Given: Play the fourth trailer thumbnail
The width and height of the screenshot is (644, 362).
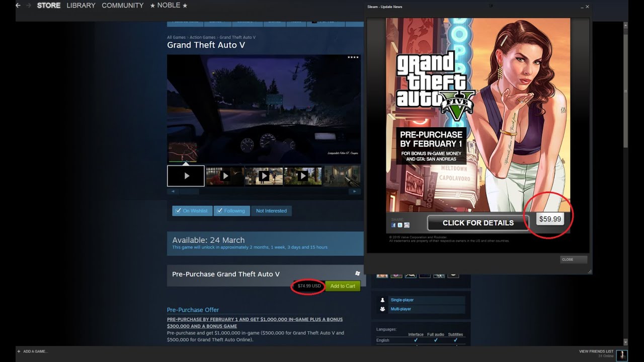Looking at the screenshot, I should [x=302, y=176].
